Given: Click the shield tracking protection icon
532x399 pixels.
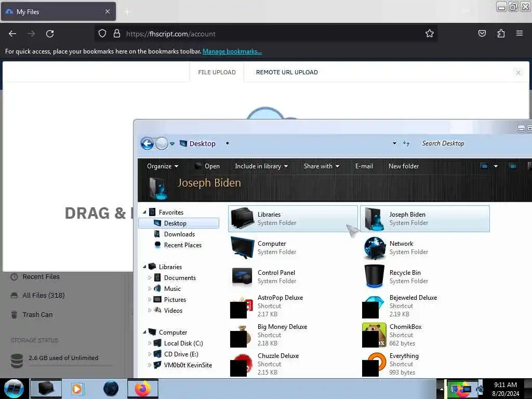Looking at the screenshot, I should [x=102, y=34].
